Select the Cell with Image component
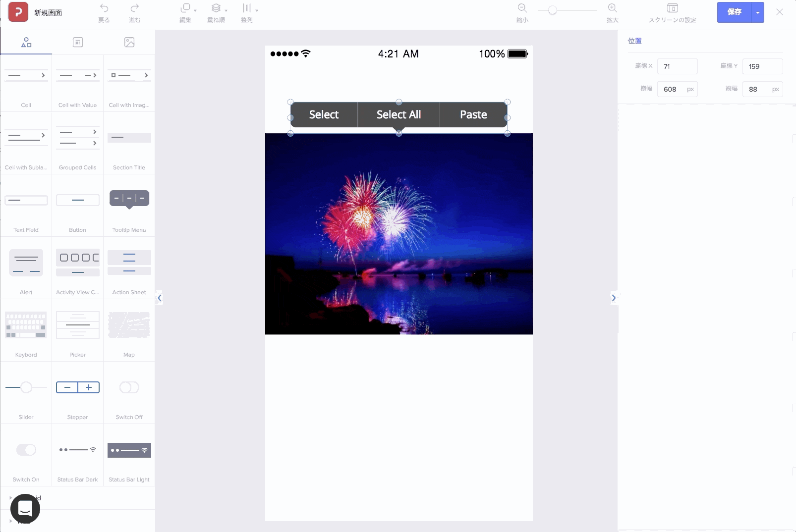Viewport: 796px width, 532px height. click(x=129, y=83)
